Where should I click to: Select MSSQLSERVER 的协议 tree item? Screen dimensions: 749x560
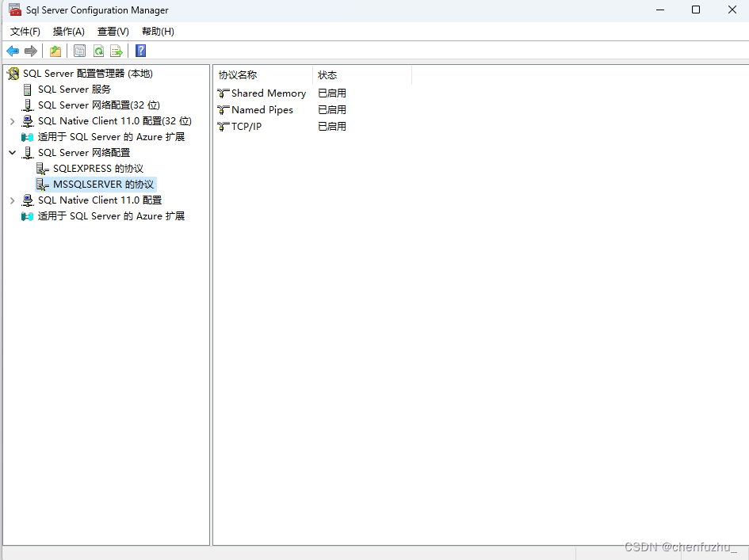(x=103, y=185)
